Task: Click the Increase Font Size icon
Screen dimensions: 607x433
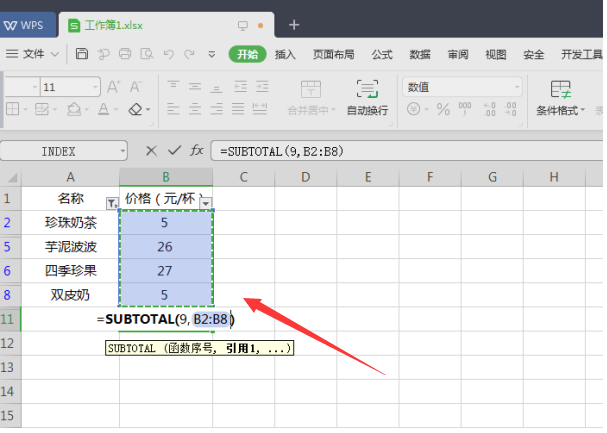Action: click(113, 87)
